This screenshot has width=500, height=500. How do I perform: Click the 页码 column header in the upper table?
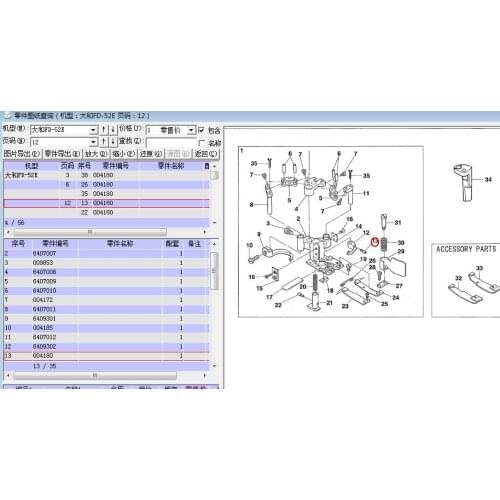click(x=67, y=166)
